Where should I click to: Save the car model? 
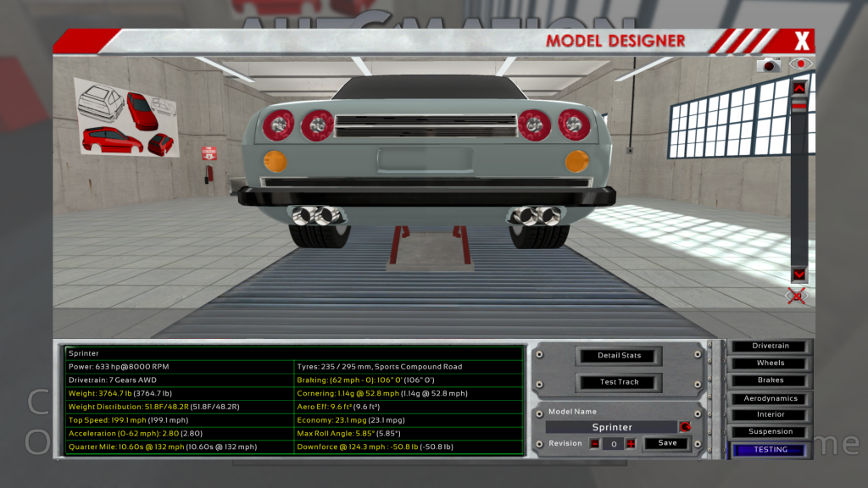(x=667, y=443)
